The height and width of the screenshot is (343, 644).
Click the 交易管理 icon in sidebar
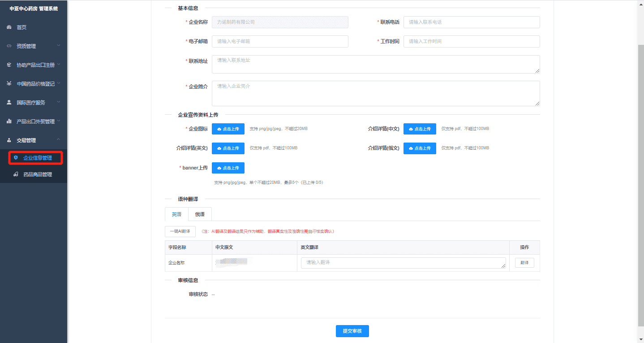[x=9, y=140]
